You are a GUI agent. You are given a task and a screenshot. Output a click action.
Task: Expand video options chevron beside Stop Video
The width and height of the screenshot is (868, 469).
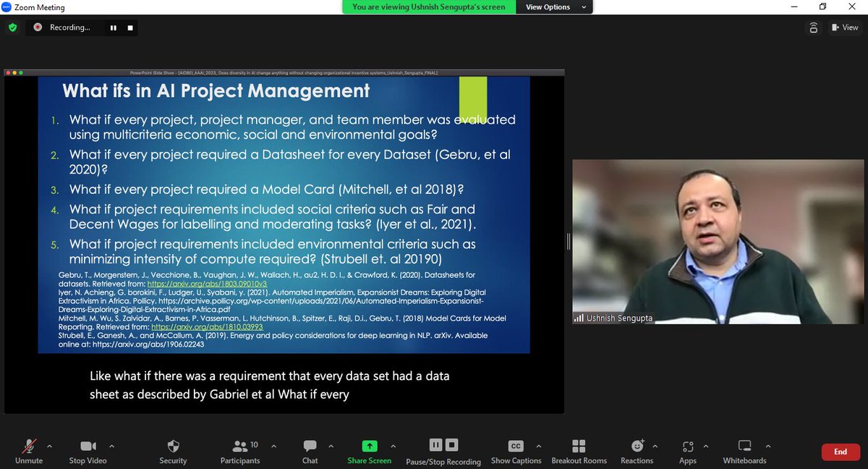pyautogui.click(x=111, y=446)
